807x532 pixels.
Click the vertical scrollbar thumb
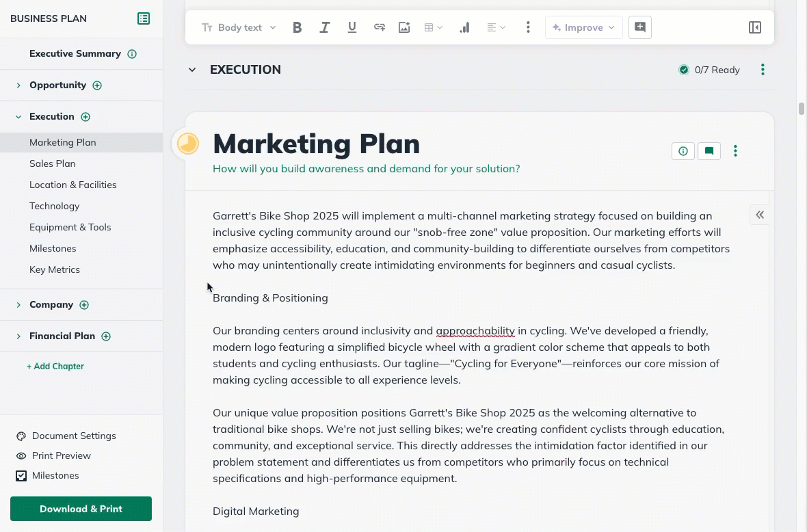tap(801, 109)
